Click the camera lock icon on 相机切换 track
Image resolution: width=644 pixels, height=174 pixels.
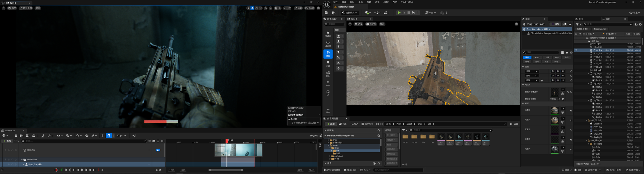point(158,150)
